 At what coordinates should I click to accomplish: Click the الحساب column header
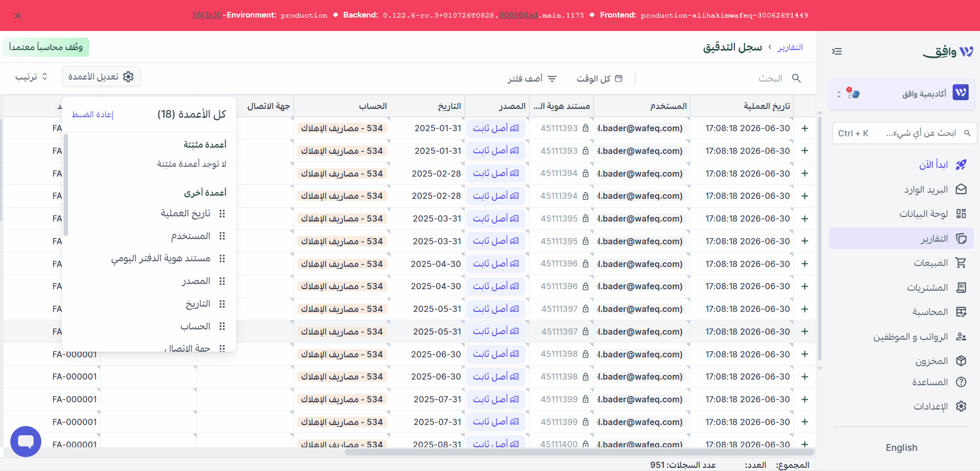click(x=342, y=106)
